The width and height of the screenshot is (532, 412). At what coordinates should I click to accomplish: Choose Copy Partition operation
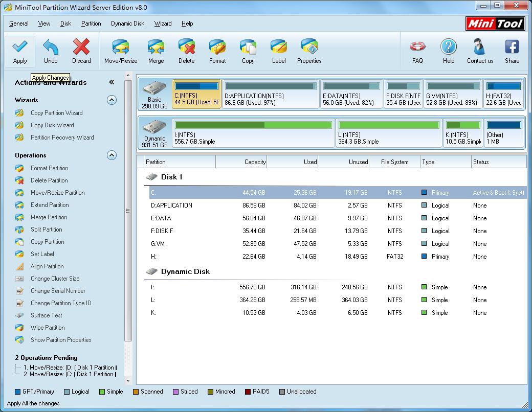(x=47, y=242)
